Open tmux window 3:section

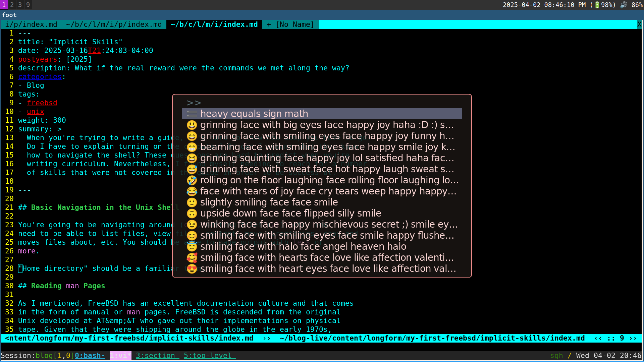[155, 356]
